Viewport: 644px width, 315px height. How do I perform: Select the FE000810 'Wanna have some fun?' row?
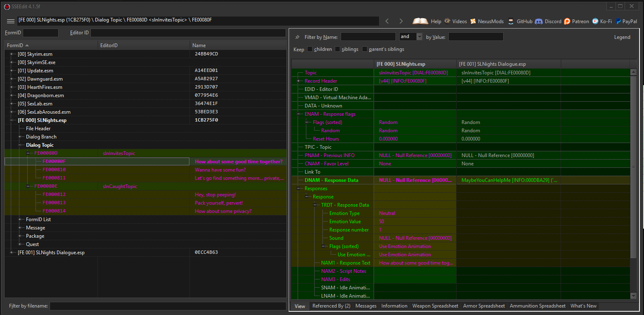coord(145,170)
